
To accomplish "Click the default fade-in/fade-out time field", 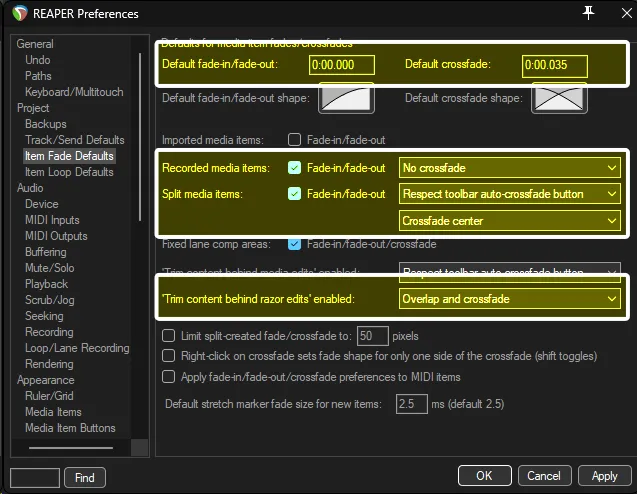I will pyautogui.click(x=342, y=65).
